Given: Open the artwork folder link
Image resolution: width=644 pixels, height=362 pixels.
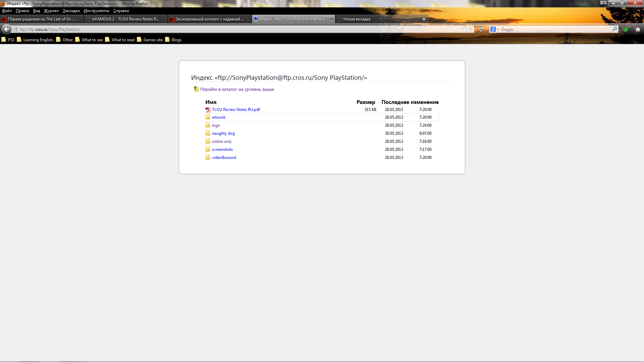Looking at the screenshot, I should click(x=219, y=117).
